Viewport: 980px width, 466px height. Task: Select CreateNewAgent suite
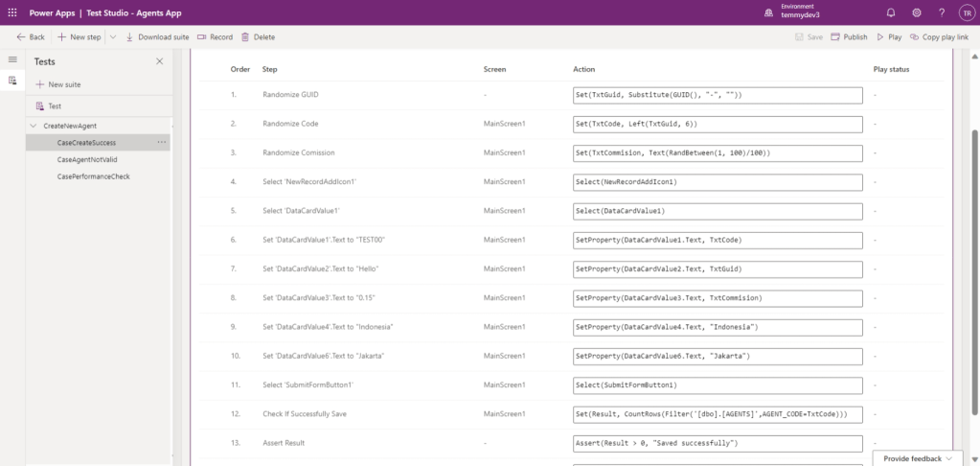click(70, 126)
